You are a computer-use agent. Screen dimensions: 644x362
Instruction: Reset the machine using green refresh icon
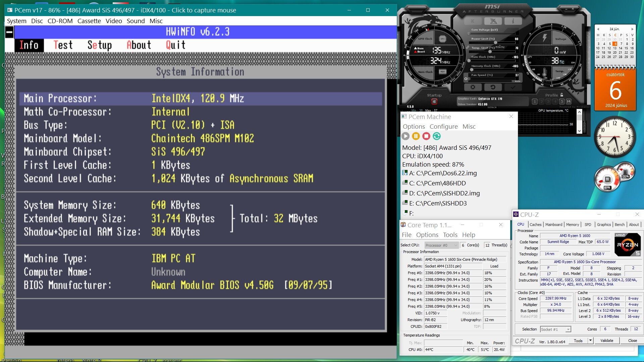tap(437, 136)
